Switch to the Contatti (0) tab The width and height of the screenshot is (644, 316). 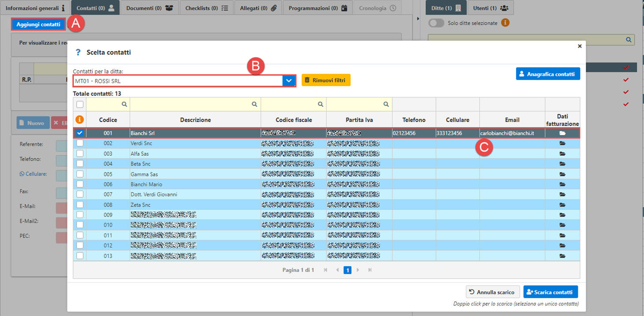pyautogui.click(x=95, y=8)
